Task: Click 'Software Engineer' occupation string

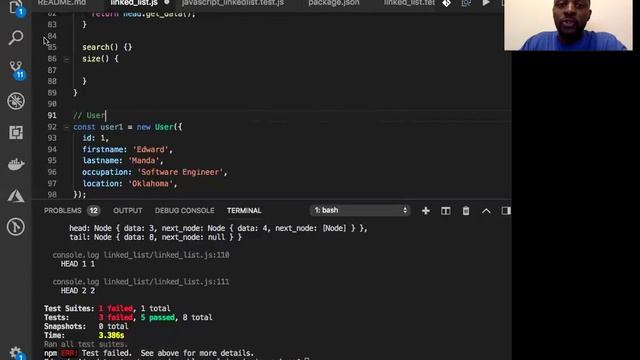Action: tap(180, 172)
